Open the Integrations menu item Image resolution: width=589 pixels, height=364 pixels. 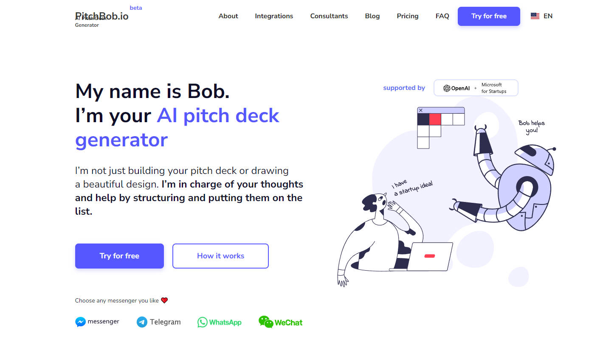coord(274,16)
